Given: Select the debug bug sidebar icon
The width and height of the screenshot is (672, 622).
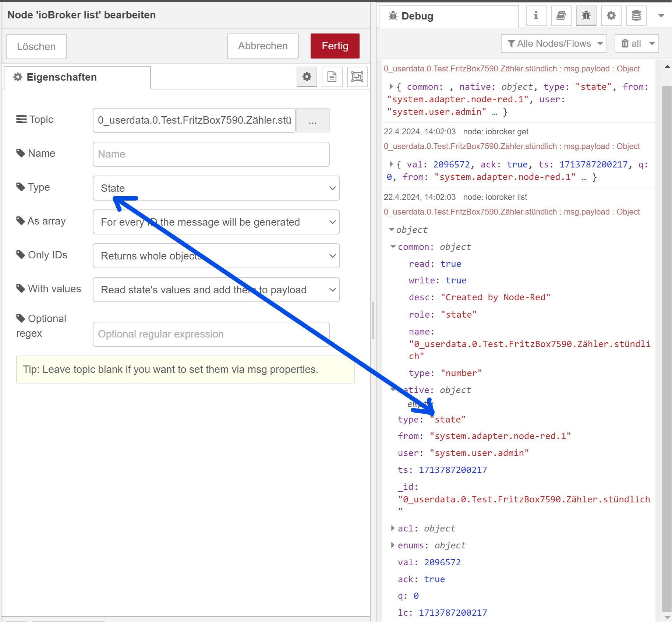Looking at the screenshot, I should click(x=586, y=16).
